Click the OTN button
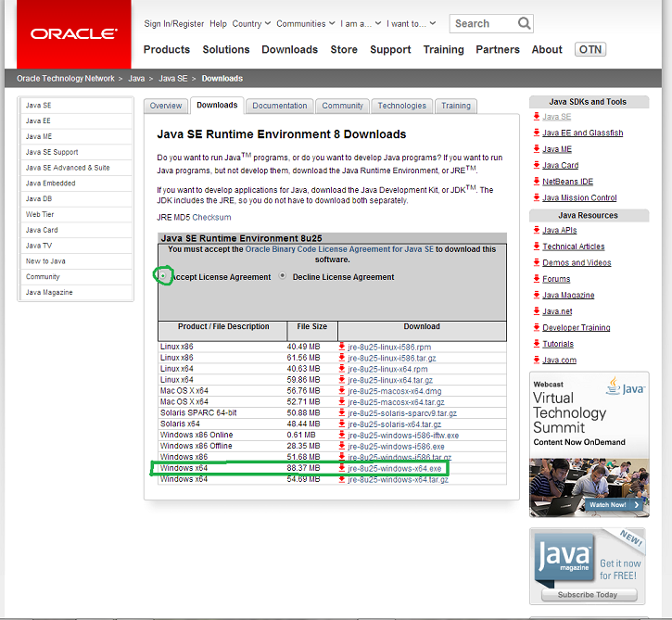 pyautogui.click(x=590, y=50)
